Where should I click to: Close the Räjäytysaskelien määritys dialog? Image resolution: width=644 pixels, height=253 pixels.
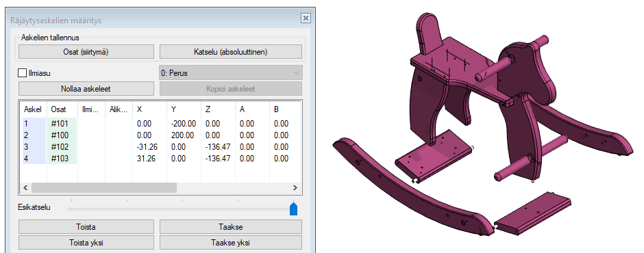(x=305, y=18)
